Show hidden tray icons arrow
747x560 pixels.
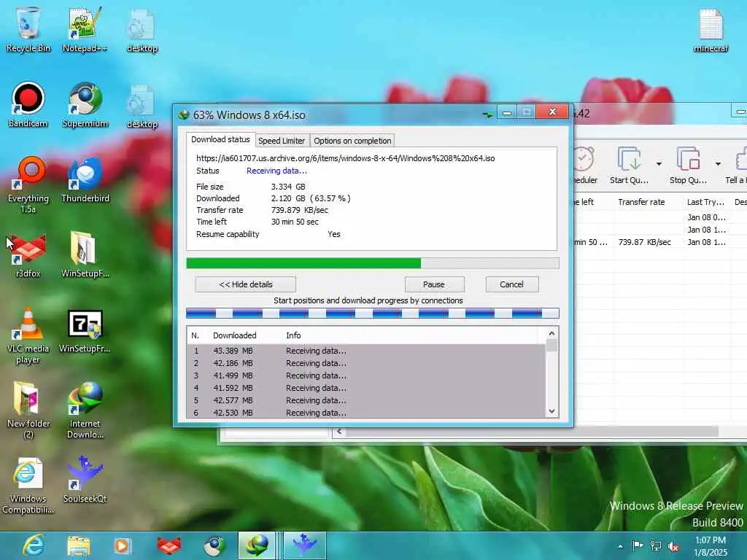(620, 546)
